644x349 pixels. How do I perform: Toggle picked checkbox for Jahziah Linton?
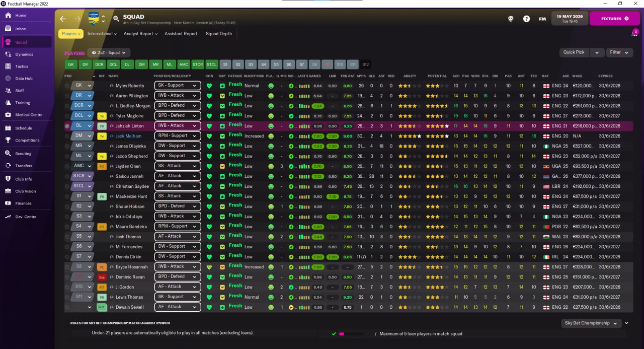[x=67, y=126]
